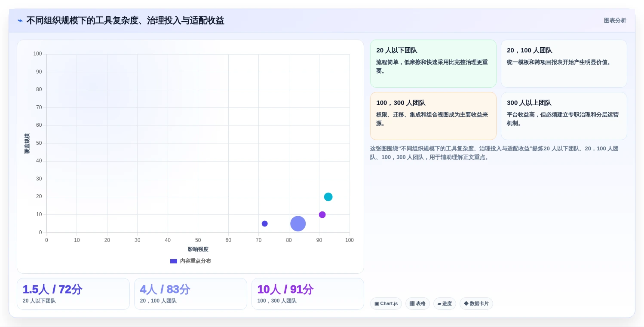Click the 20 人以下团队 caption under 1.5人

tap(39, 301)
